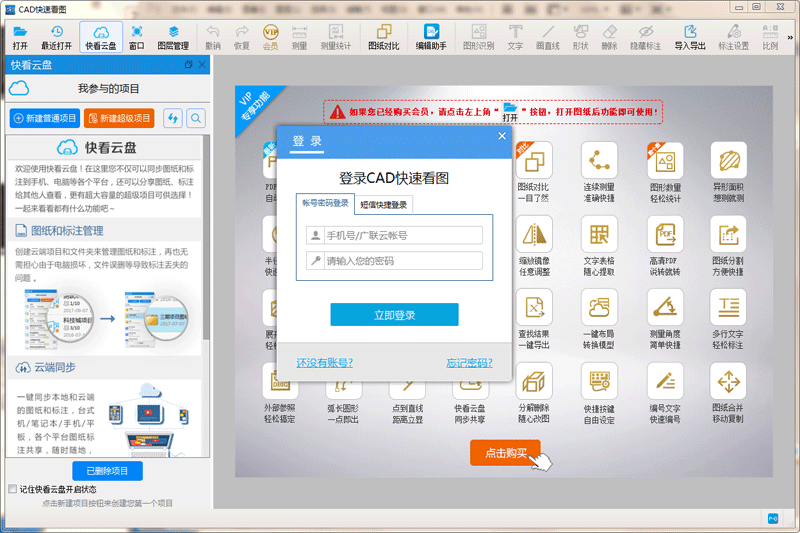
Task: Open the 最近打开 recent files list
Action: tap(57, 37)
